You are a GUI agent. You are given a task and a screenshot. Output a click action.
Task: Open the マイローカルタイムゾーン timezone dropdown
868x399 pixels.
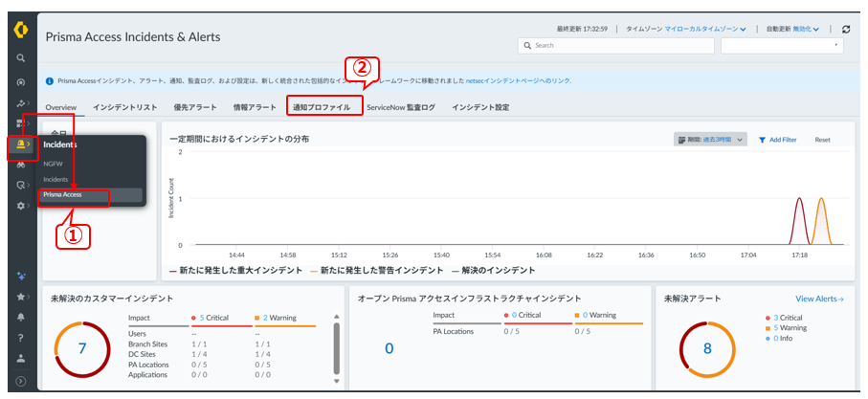point(705,29)
